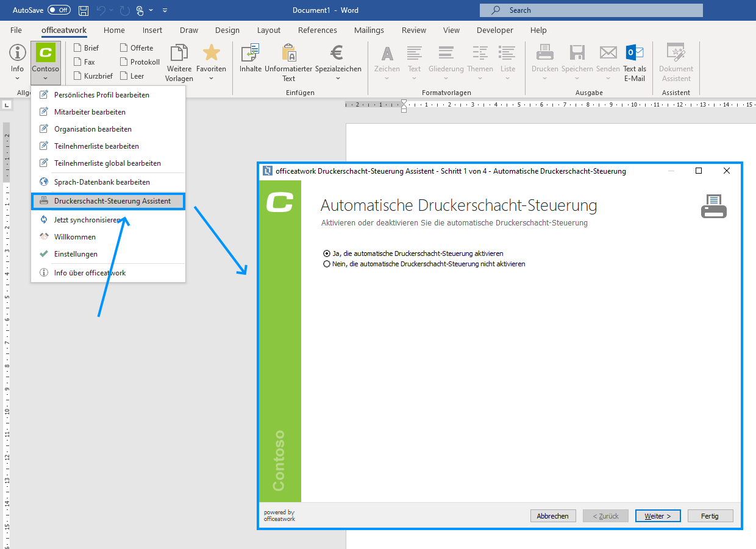Select Mitarbeiter bearbeiten menu entry
This screenshot has height=549, width=756.
[108, 112]
